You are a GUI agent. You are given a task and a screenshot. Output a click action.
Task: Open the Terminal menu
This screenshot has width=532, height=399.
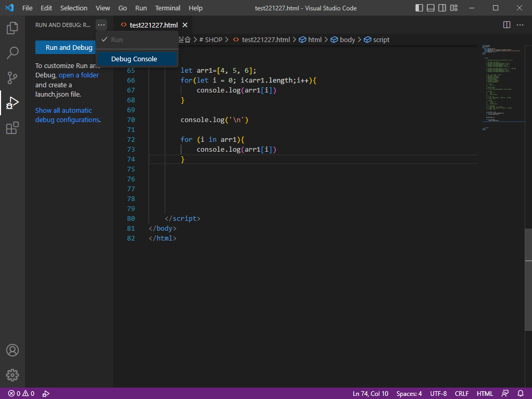tap(168, 8)
